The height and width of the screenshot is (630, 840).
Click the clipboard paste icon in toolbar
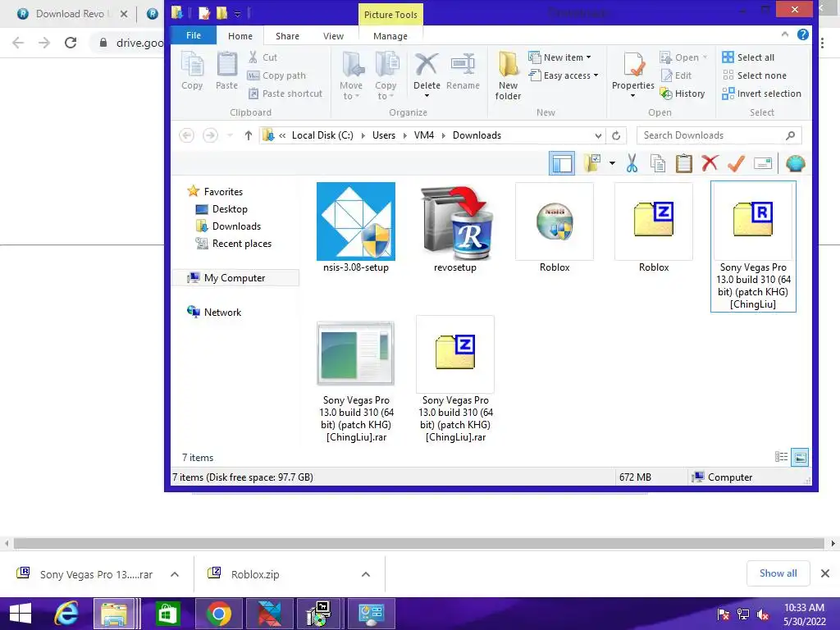(683, 163)
